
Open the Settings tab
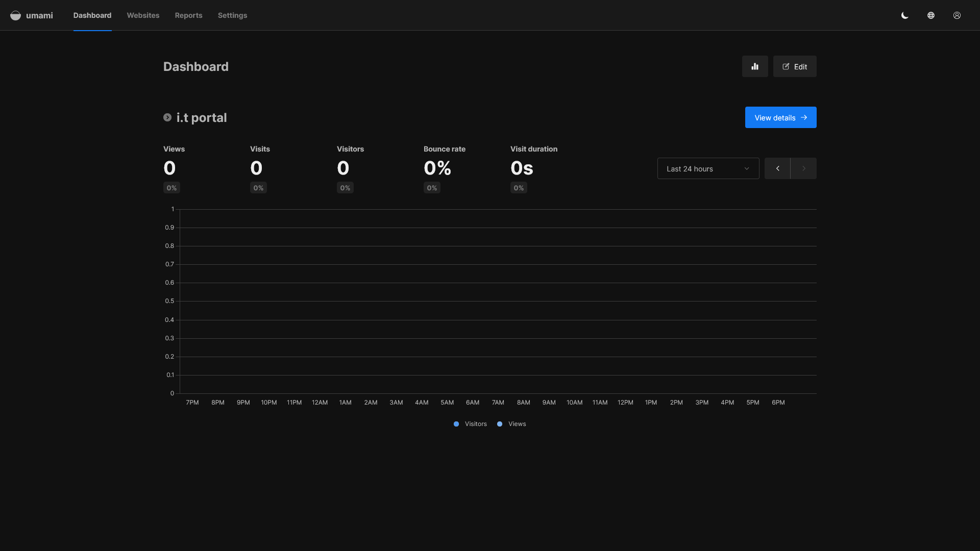coord(232,15)
